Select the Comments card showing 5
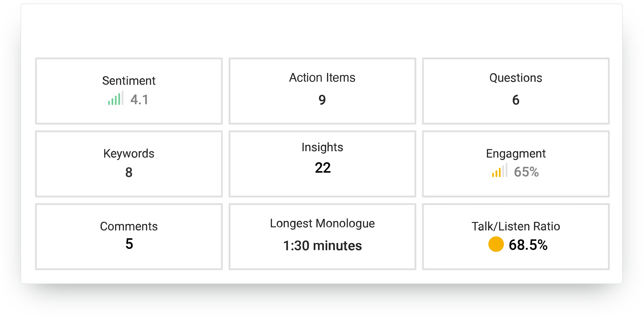 tap(129, 237)
